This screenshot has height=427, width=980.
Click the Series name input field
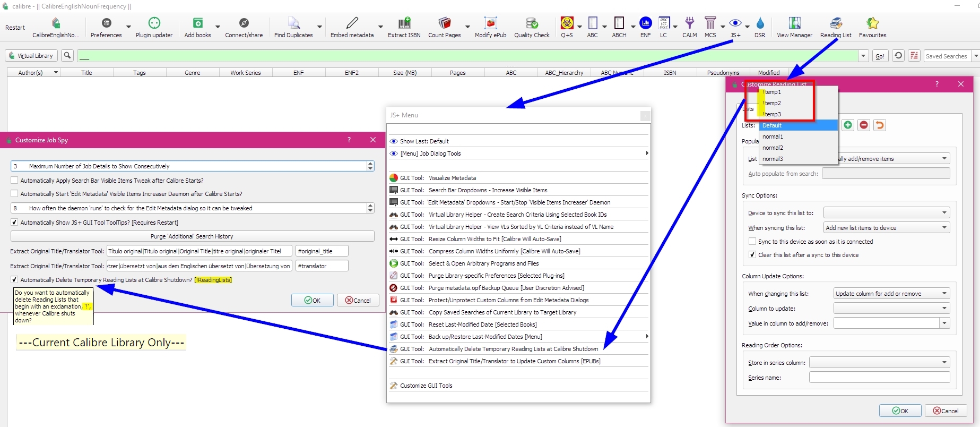coord(880,378)
